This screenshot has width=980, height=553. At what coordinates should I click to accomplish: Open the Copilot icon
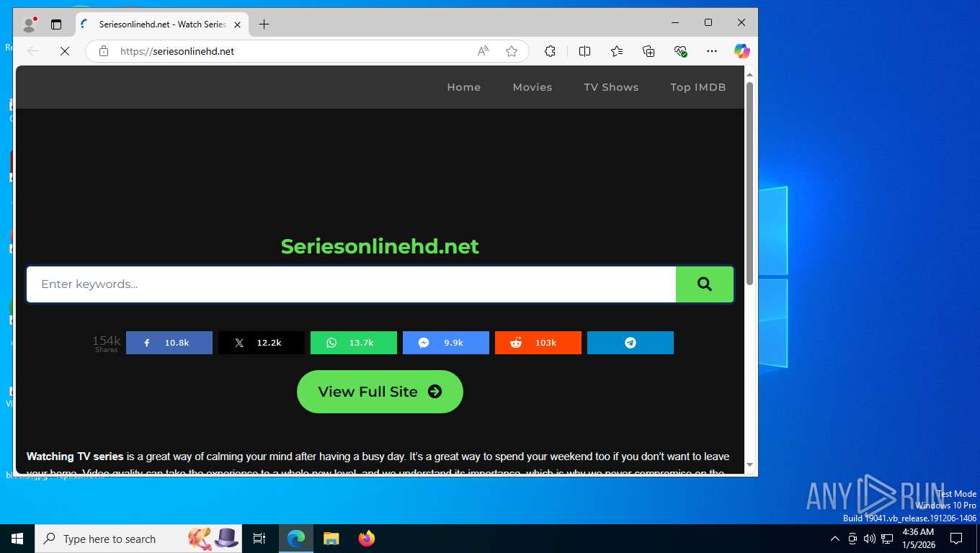click(x=742, y=51)
